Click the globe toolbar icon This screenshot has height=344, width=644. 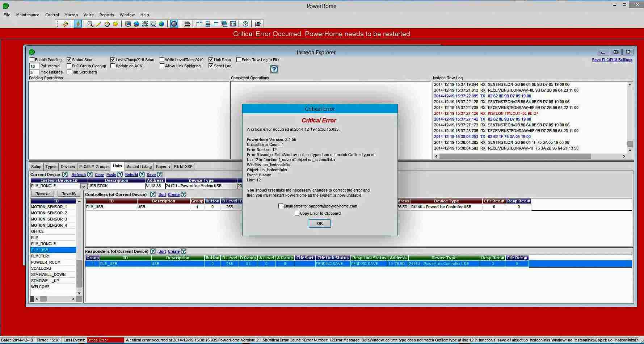pos(161,24)
